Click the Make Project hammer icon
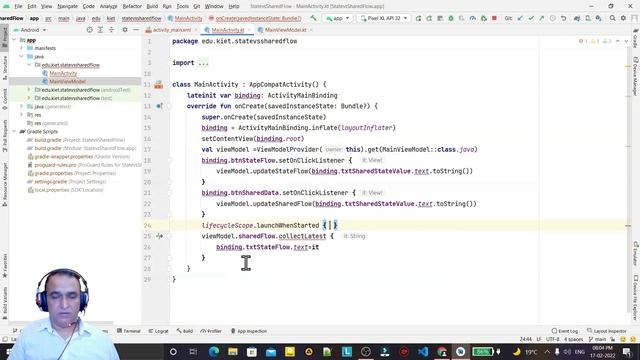Screen dimensions: 640x360 [313, 18]
